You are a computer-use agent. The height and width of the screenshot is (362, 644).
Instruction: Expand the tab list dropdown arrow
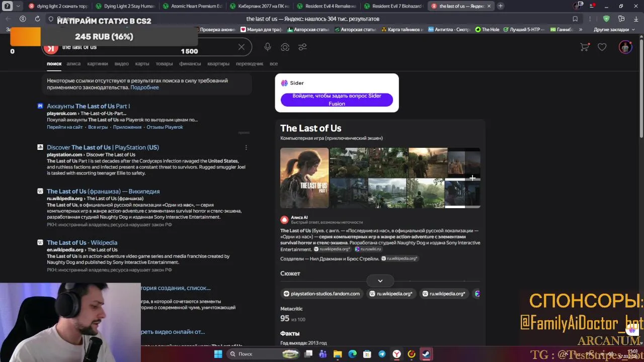(x=19, y=6)
